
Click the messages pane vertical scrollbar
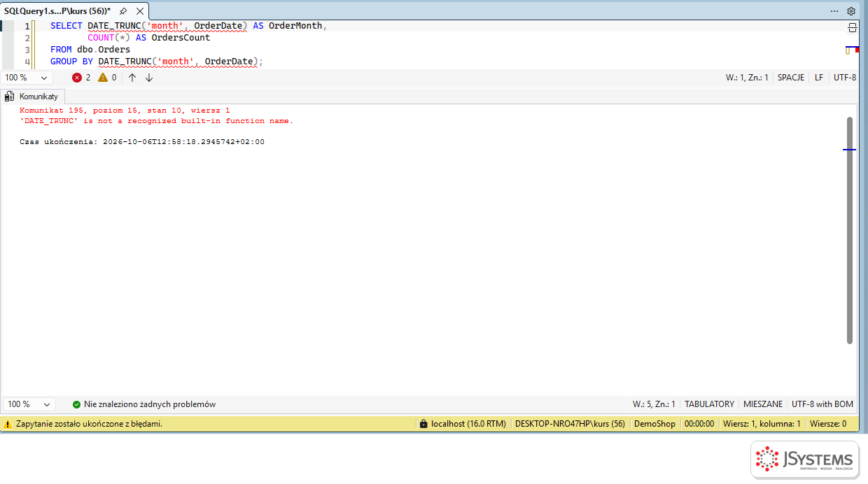(850, 231)
